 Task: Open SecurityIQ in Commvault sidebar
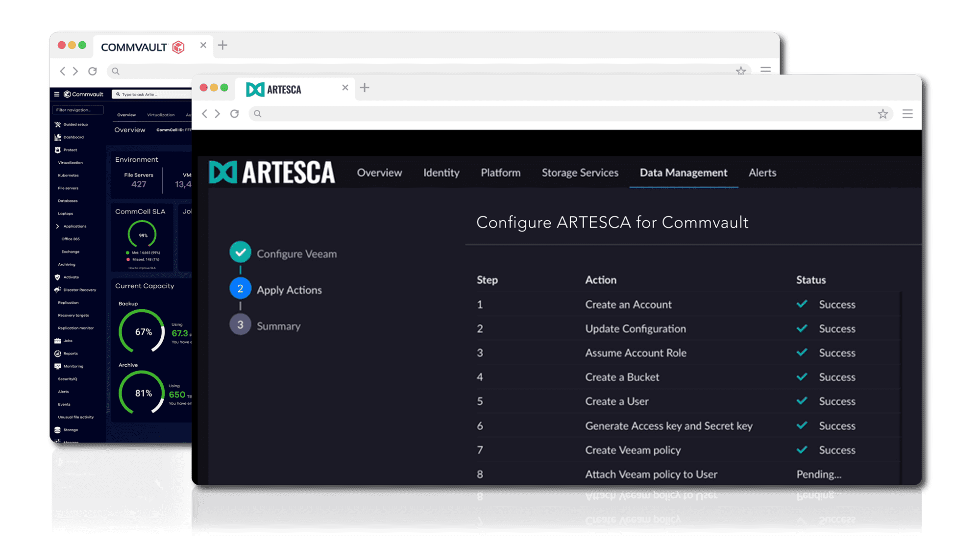[x=68, y=379]
